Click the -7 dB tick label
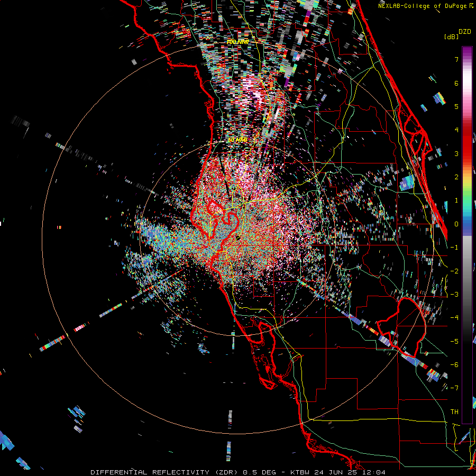Screen dimensions: 476x476 pyautogui.click(x=454, y=388)
